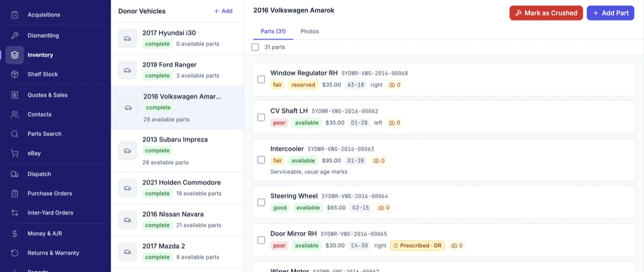Click car icon beside 2013 Subaru Impreza

pos(128,151)
